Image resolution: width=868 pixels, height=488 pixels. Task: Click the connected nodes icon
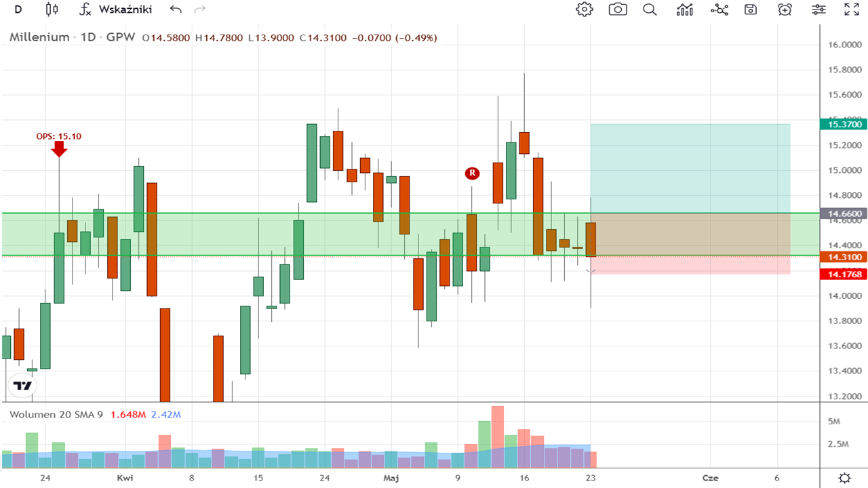(719, 9)
